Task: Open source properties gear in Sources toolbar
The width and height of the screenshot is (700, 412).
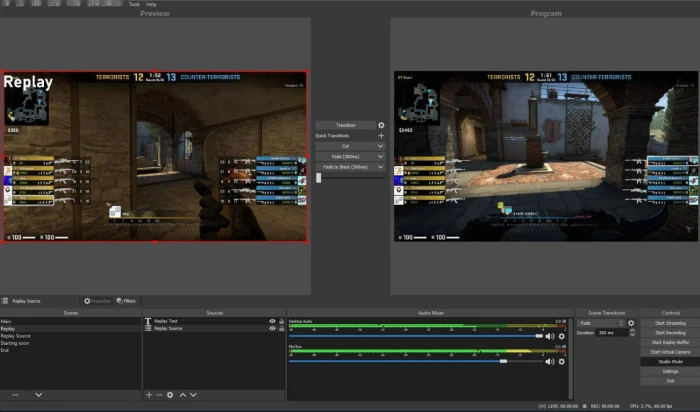Action: coord(170,395)
